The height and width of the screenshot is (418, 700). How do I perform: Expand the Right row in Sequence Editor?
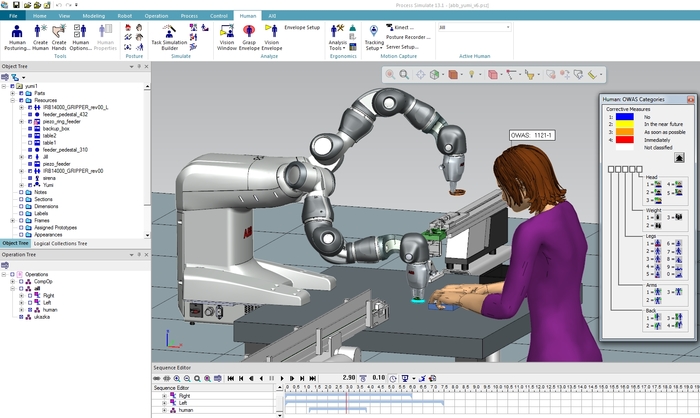pyautogui.click(x=164, y=396)
